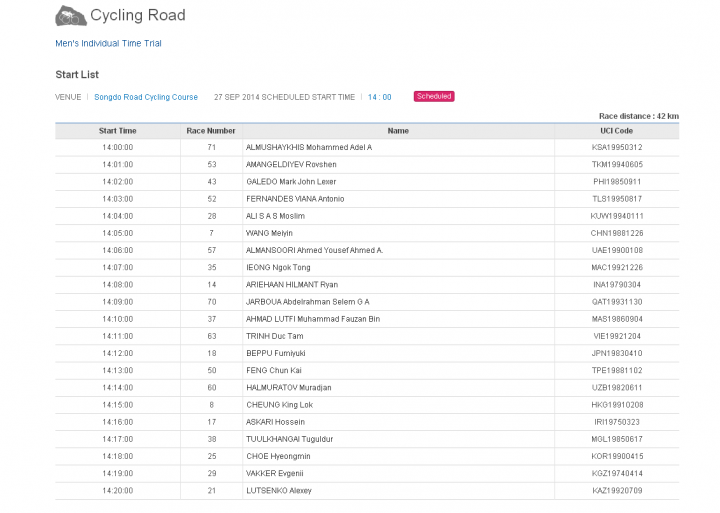Viewport: 720px width, 513px height.
Task: Click the Race distance : 42 km label
Action: pyautogui.click(x=639, y=116)
